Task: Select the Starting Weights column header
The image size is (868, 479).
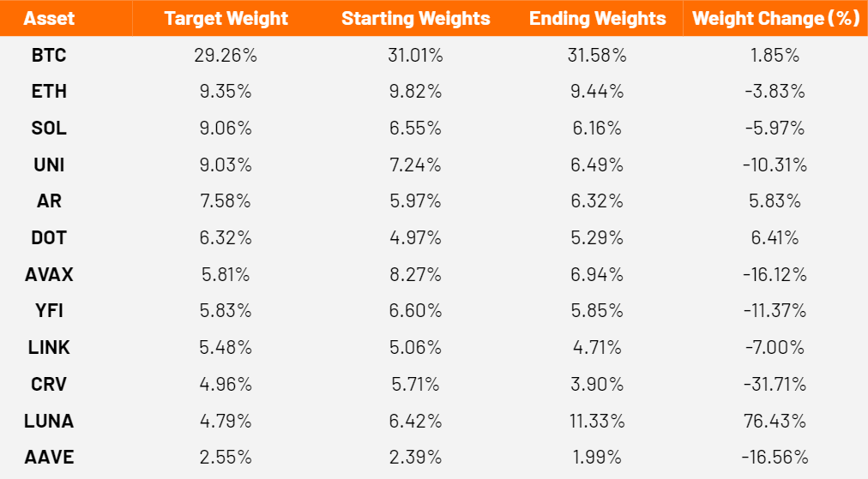Action: pos(416,18)
